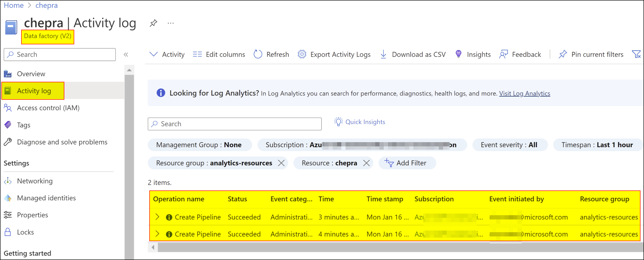Image resolution: width=644 pixels, height=260 pixels.
Task: Remove the Resource group filter
Action: [x=281, y=163]
